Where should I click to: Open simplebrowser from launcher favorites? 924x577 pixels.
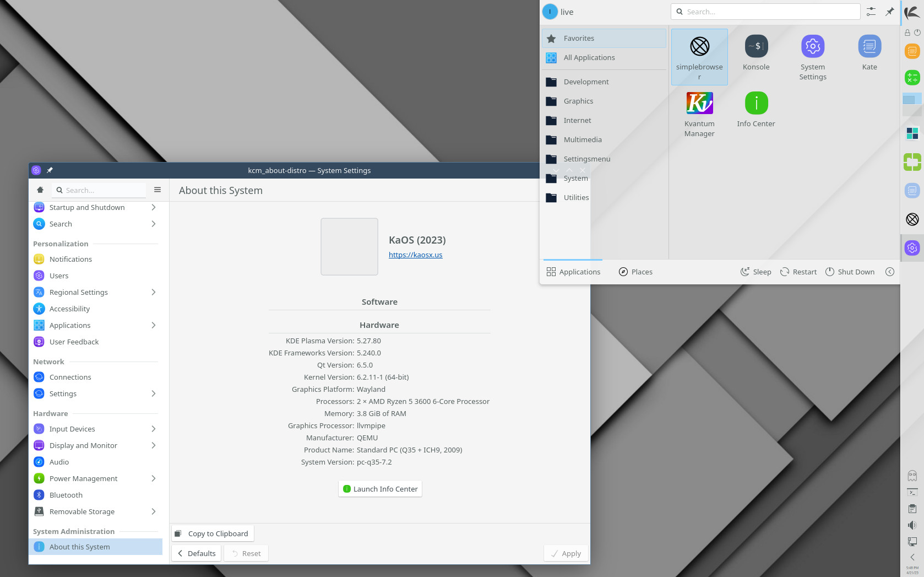699,57
